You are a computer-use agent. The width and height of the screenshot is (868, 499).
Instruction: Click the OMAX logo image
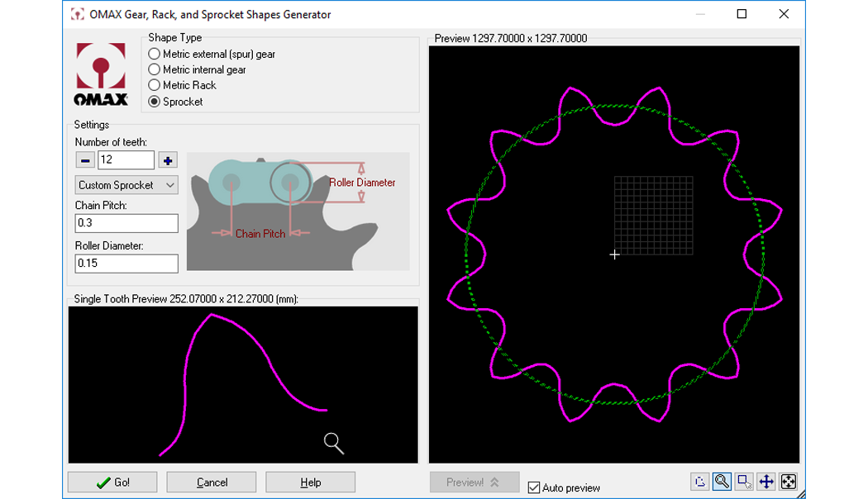pos(102,75)
